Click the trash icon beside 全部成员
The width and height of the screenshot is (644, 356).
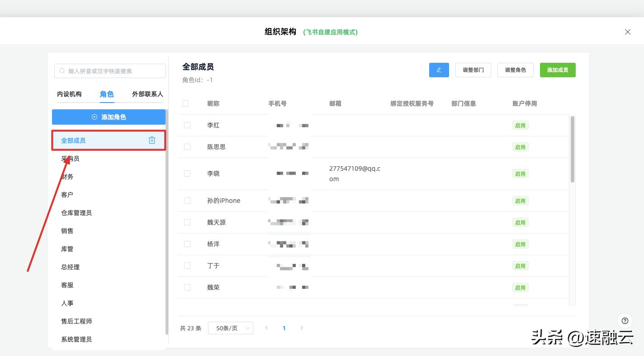pyautogui.click(x=152, y=140)
